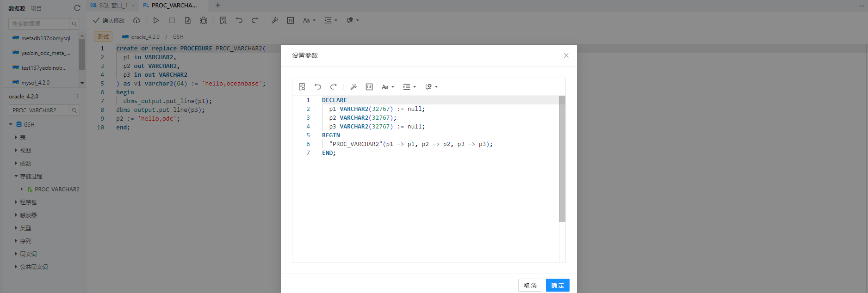The image size is (868, 293).
Task: Click the refresh data sources icon
Action: [x=77, y=8]
